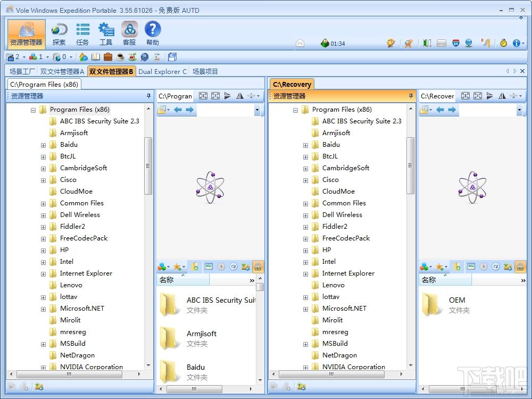This screenshot has height=399, width=532.
Task: Click fit-to-pane 2 icon in right pane
Action: coord(478,96)
